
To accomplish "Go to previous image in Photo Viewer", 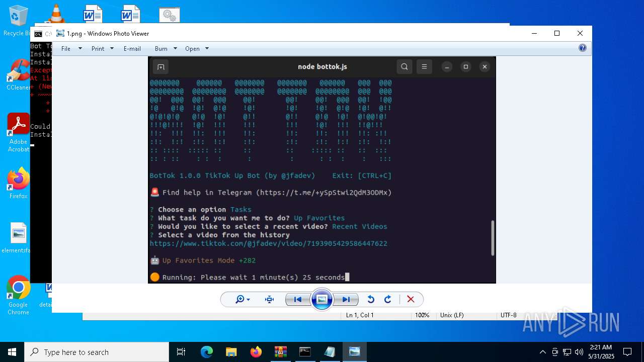I will [x=298, y=299].
